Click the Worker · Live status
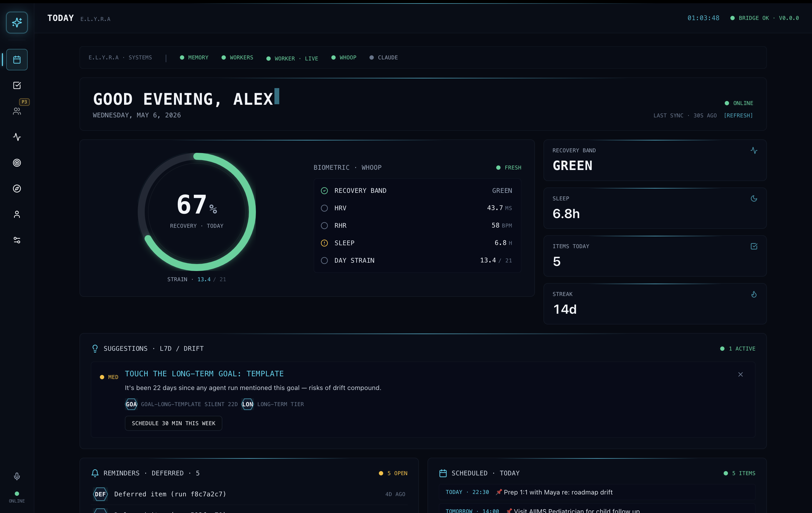The image size is (812, 513). (x=292, y=58)
